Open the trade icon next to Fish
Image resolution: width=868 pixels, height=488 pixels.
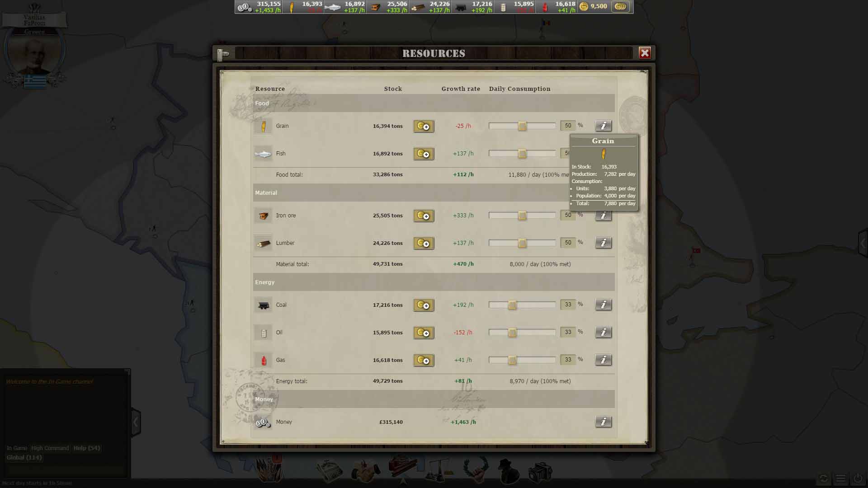coord(424,154)
